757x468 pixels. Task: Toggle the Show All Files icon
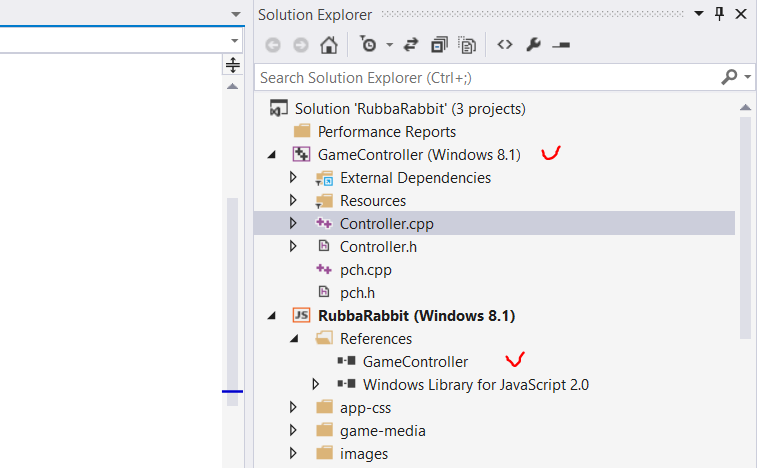(467, 45)
